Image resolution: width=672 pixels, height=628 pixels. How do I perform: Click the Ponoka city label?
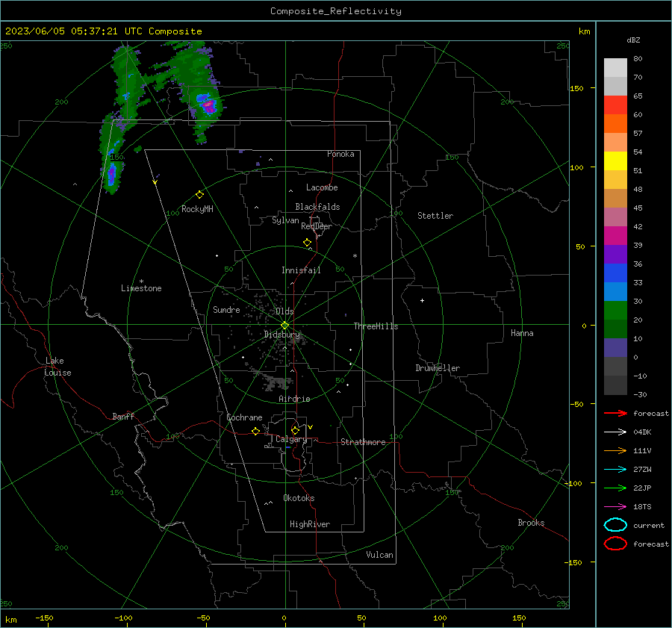pyautogui.click(x=340, y=154)
